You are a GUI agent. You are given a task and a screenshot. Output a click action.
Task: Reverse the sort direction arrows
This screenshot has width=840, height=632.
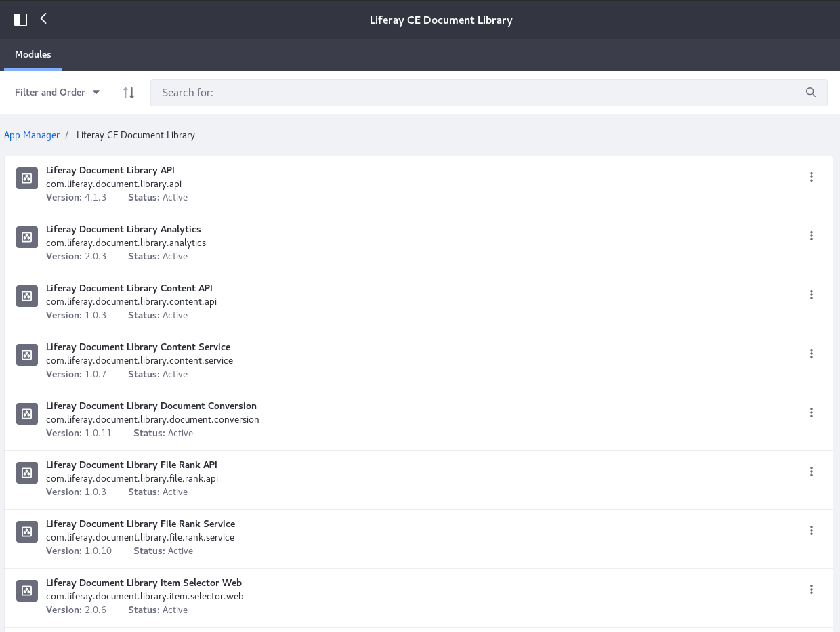[129, 93]
